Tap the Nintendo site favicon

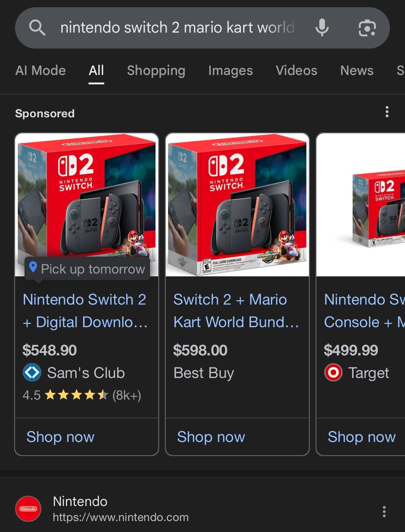click(x=28, y=509)
